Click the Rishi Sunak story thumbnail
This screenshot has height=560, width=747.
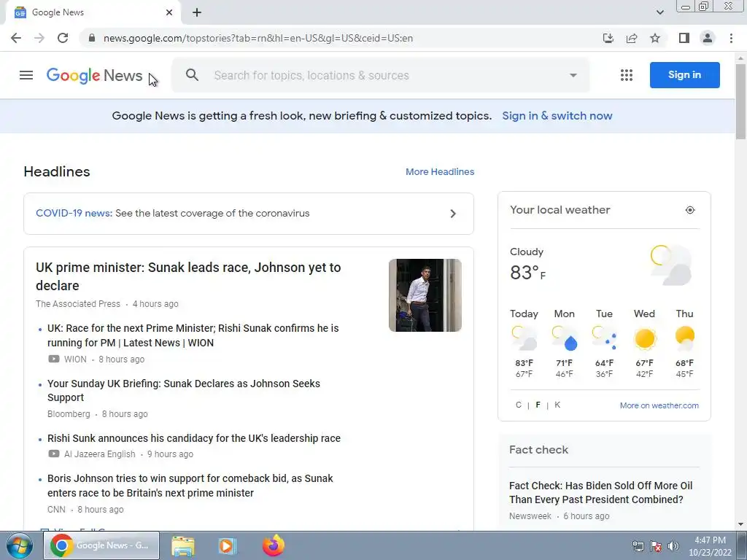click(x=425, y=295)
